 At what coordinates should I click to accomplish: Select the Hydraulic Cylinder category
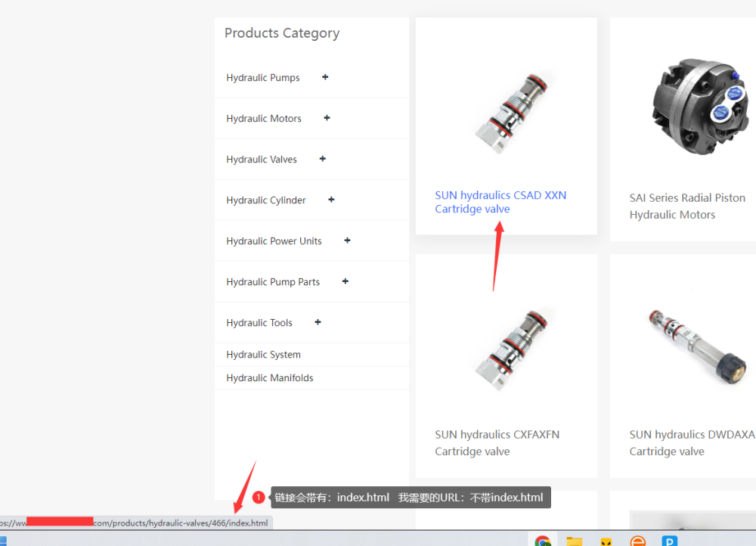click(x=265, y=200)
